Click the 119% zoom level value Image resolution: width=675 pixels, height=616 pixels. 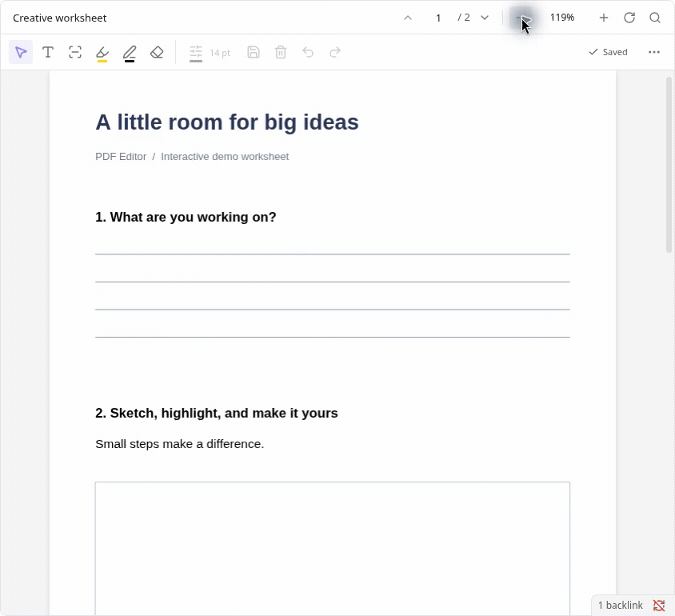point(562,18)
